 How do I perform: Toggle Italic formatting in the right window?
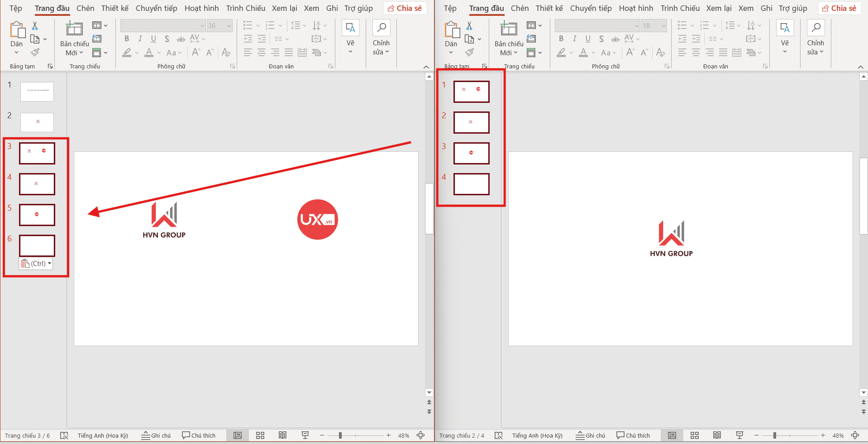574,39
